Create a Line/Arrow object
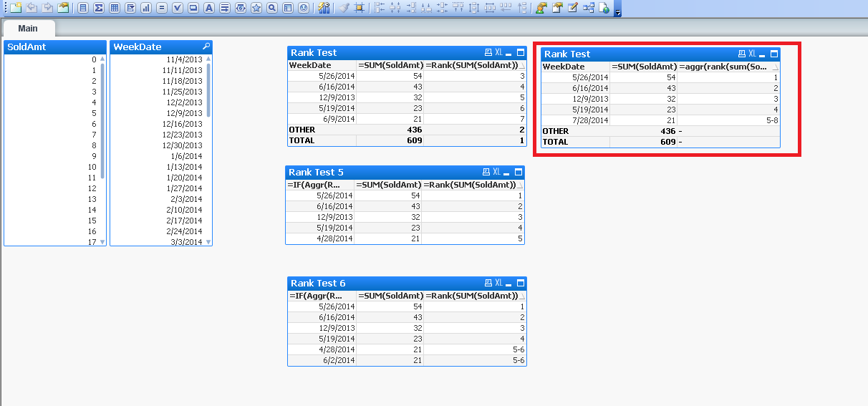 point(225,8)
